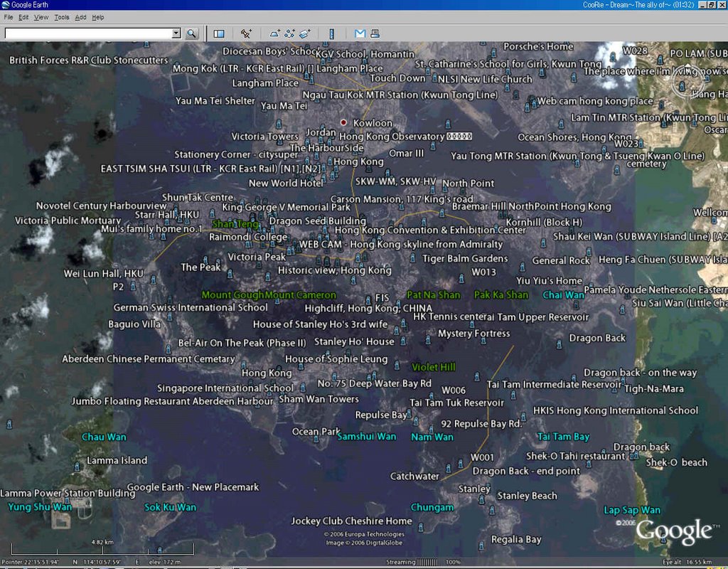Image resolution: width=728 pixels, height=569 pixels.
Task: Click the Baguio Villa label
Action: point(134,324)
